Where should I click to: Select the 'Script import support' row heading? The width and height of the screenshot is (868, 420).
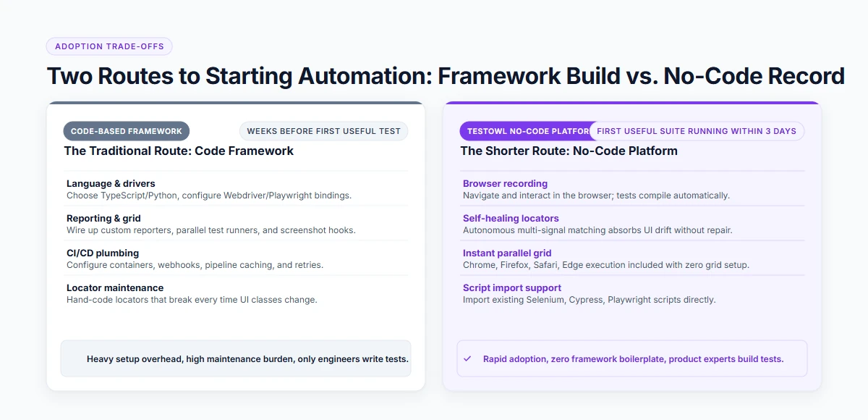512,287
